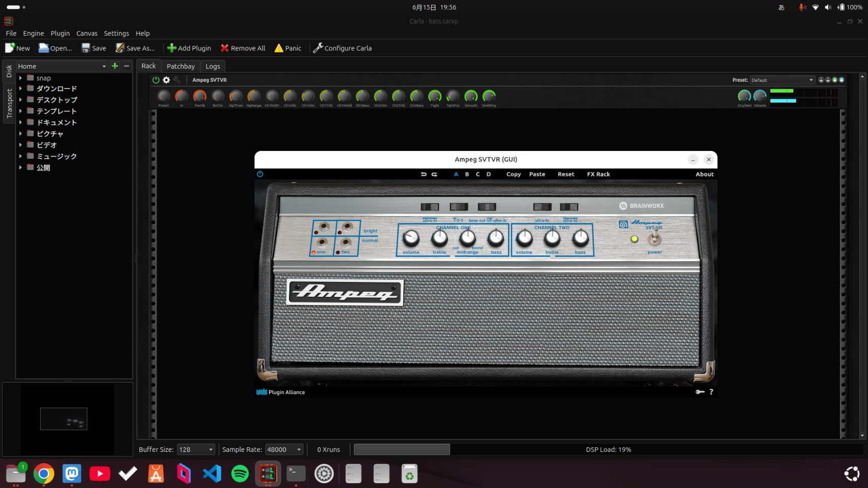Open the Ampeg SVTVR plugin settings gear

tap(166, 80)
